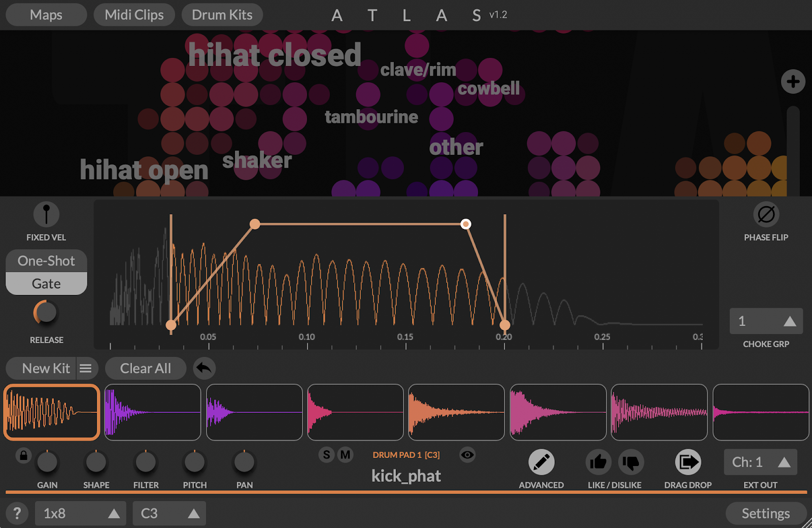Click the Shape knob

pos(96,463)
